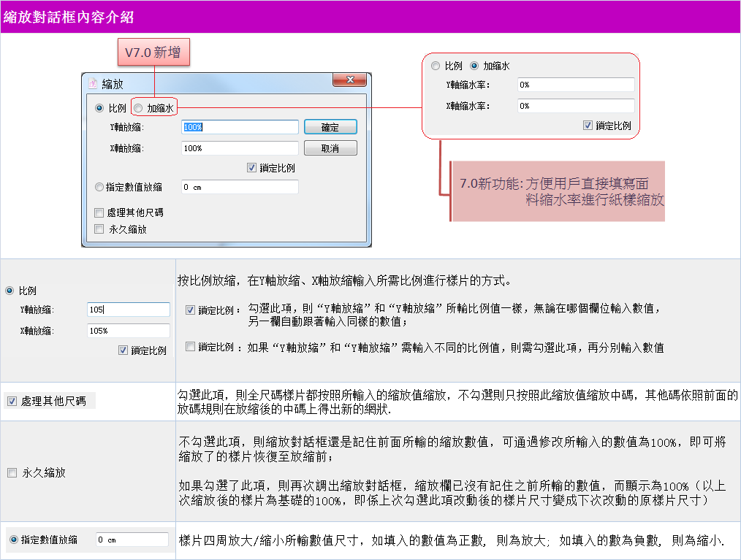The image size is (741, 560).
Task: Select the 加縮水 radio in the callout panel
Action: point(474,66)
